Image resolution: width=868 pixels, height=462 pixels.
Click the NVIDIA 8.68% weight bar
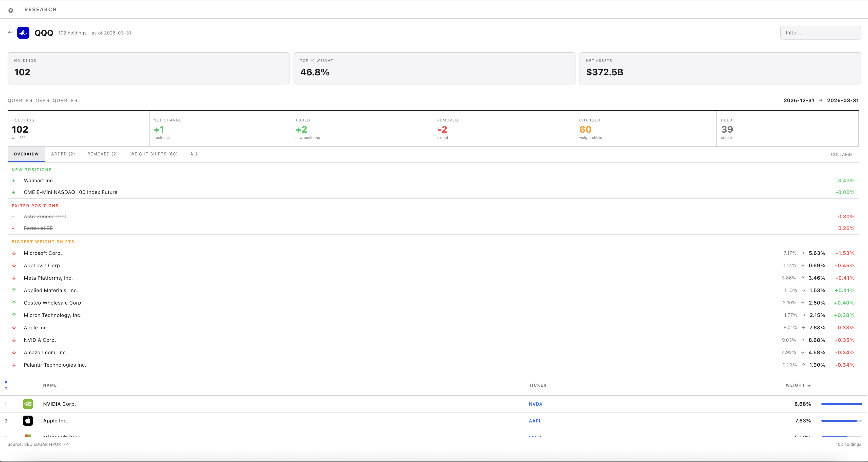[841, 404]
